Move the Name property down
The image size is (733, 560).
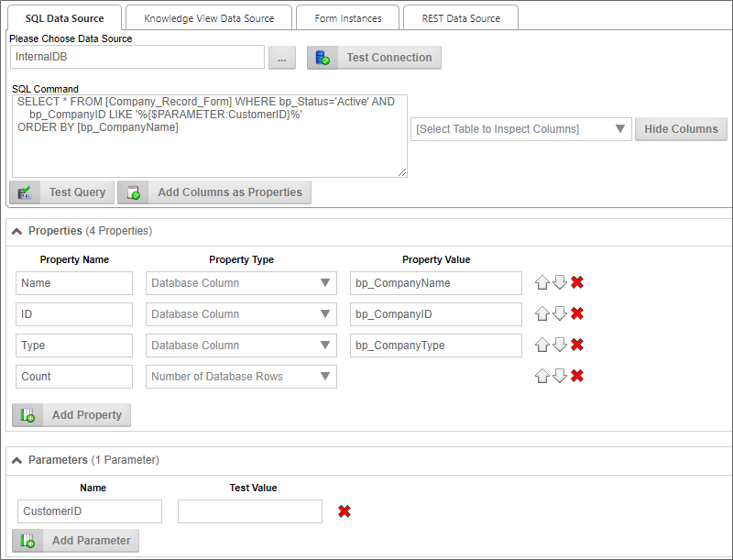coord(560,283)
